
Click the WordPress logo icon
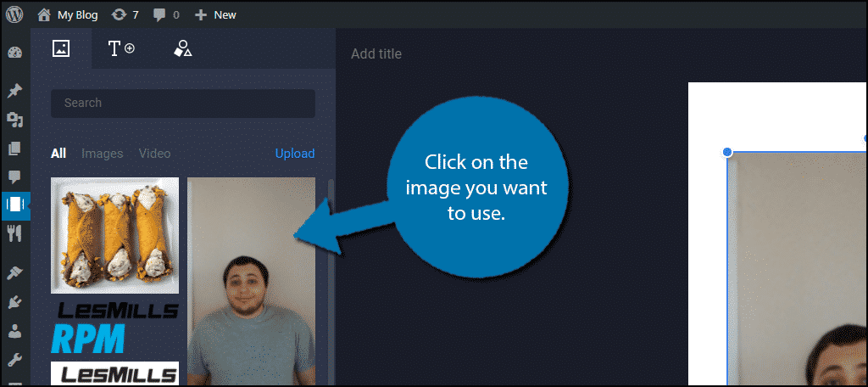tap(15, 15)
